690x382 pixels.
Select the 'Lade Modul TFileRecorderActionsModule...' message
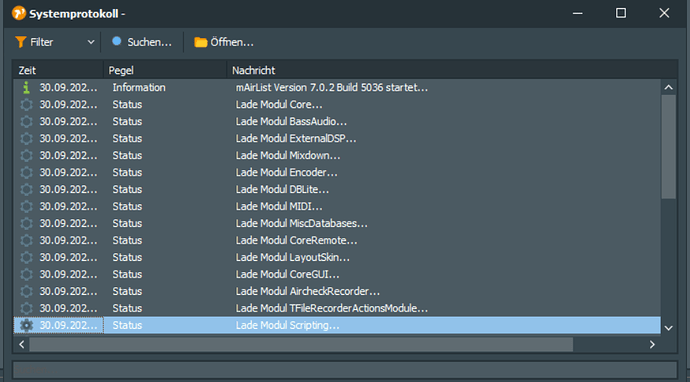pos(332,308)
